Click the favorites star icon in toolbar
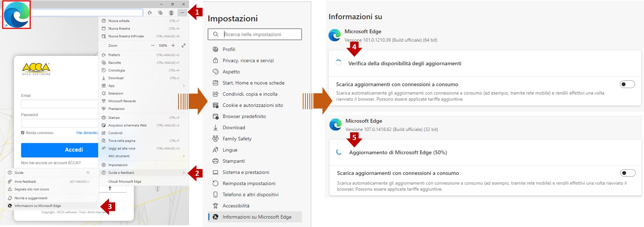The height and width of the screenshot is (227, 644). click(150, 12)
